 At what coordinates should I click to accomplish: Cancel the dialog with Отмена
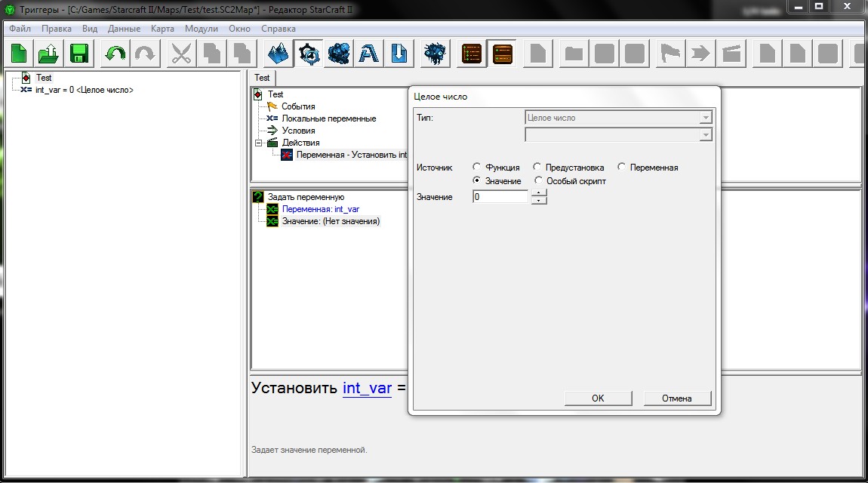[x=677, y=398]
